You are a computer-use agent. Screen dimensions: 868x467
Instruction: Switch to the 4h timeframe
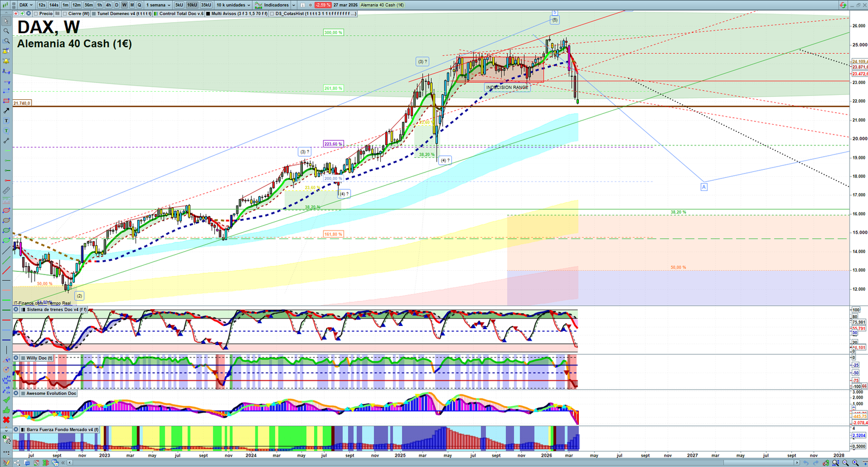click(108, 5)
